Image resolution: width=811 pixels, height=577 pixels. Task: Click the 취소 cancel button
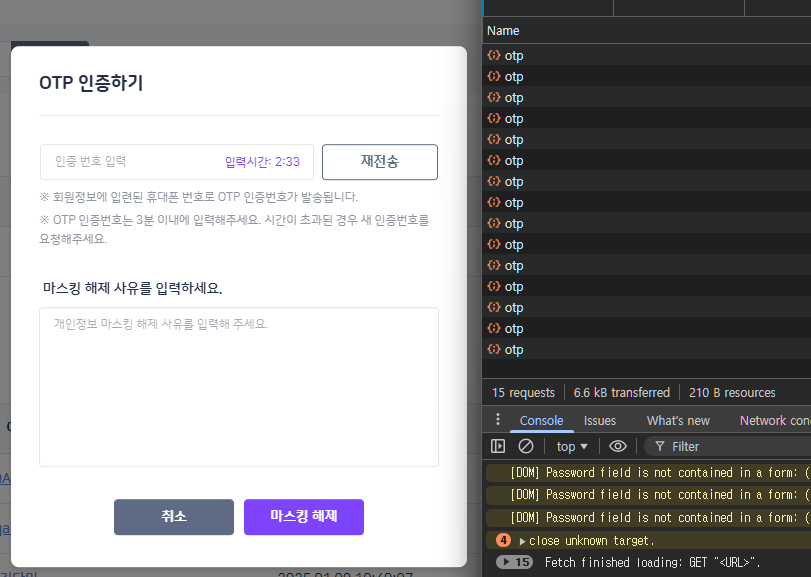pos(174,517)
